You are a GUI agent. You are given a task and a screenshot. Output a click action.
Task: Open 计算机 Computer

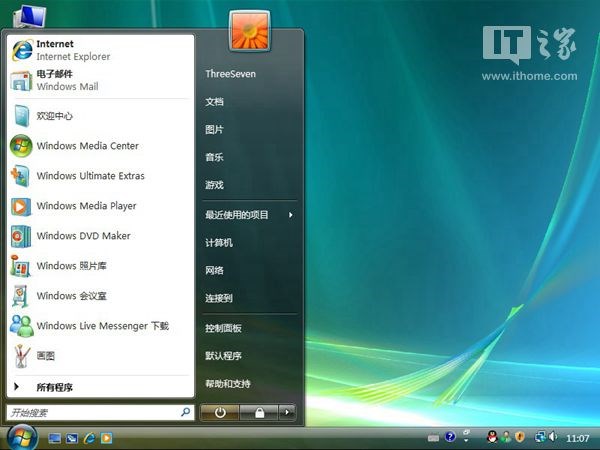pos(219,243)
